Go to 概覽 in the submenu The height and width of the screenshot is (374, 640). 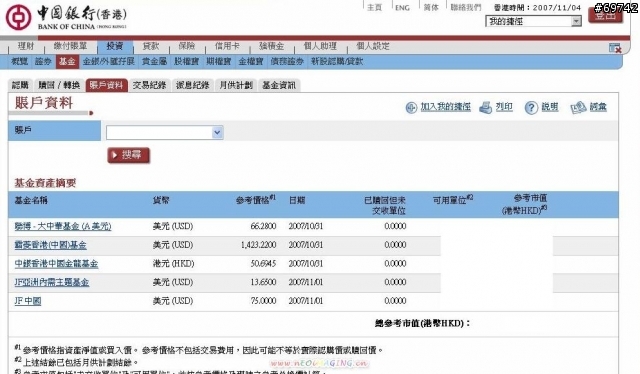(x=20, y=61)
